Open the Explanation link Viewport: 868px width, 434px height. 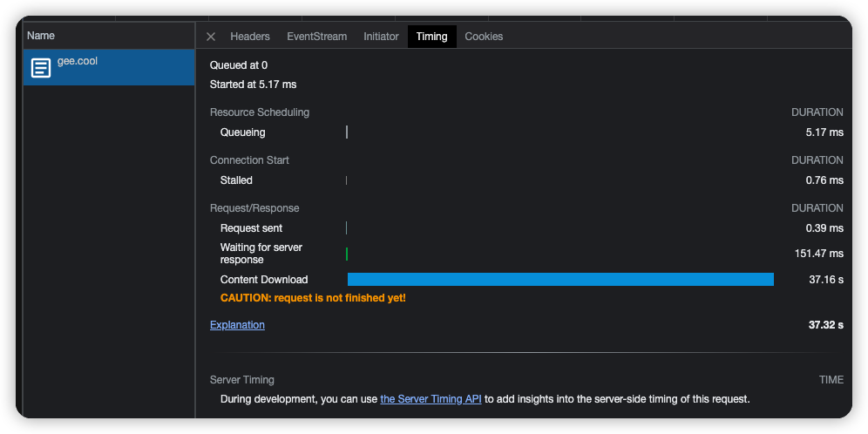237,325
